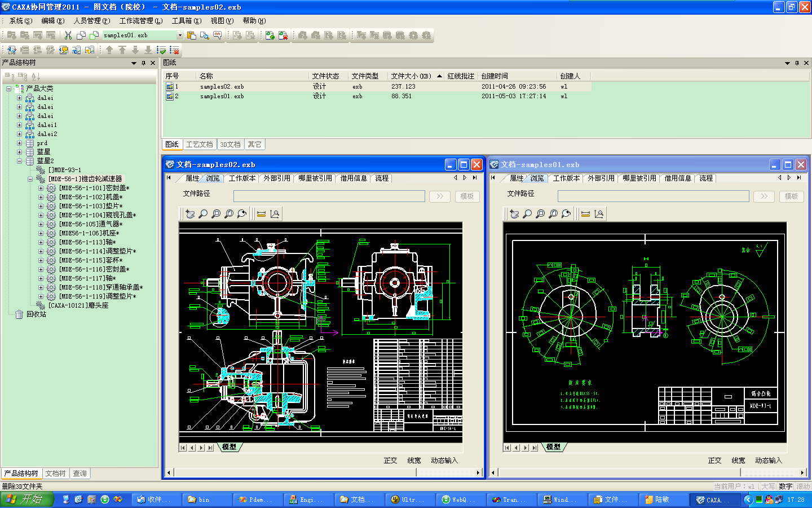Select the 回收站 recycle bin tree item

click(36, 314)
